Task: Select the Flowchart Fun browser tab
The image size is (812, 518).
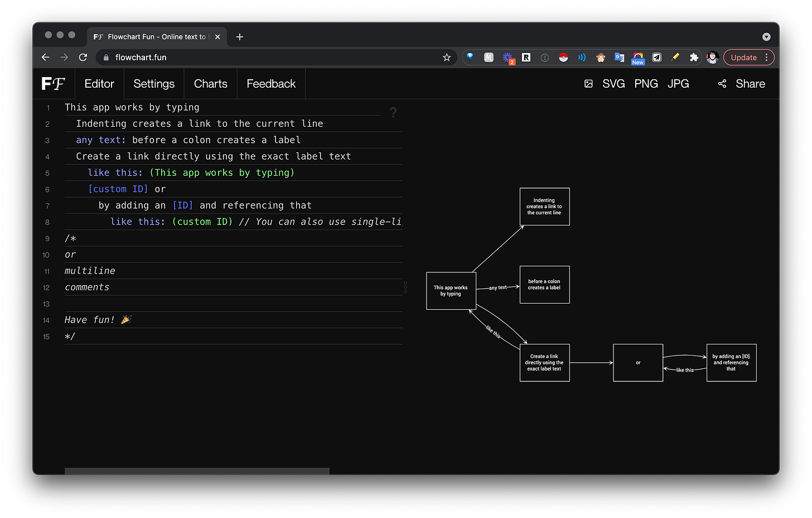Action: (157, 37)
